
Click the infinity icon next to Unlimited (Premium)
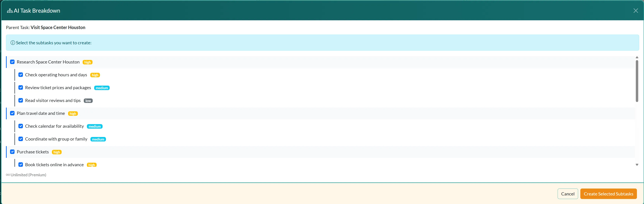8,175
